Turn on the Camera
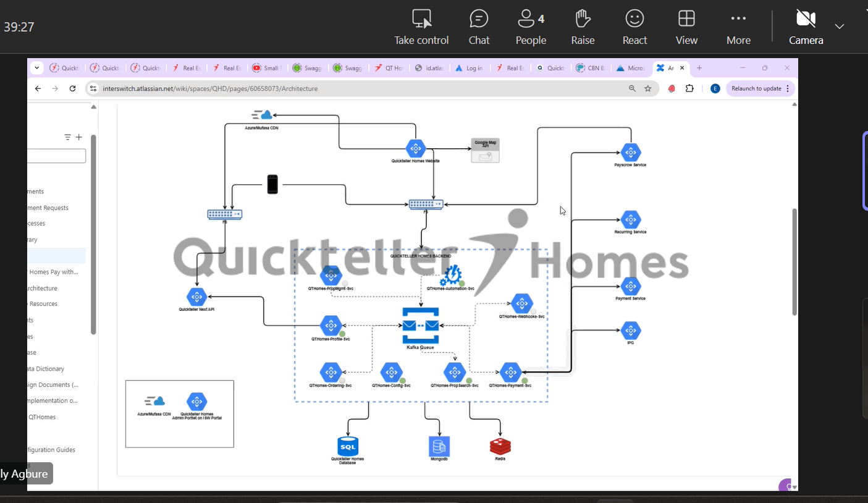868x503 pixels. (806, 27)
